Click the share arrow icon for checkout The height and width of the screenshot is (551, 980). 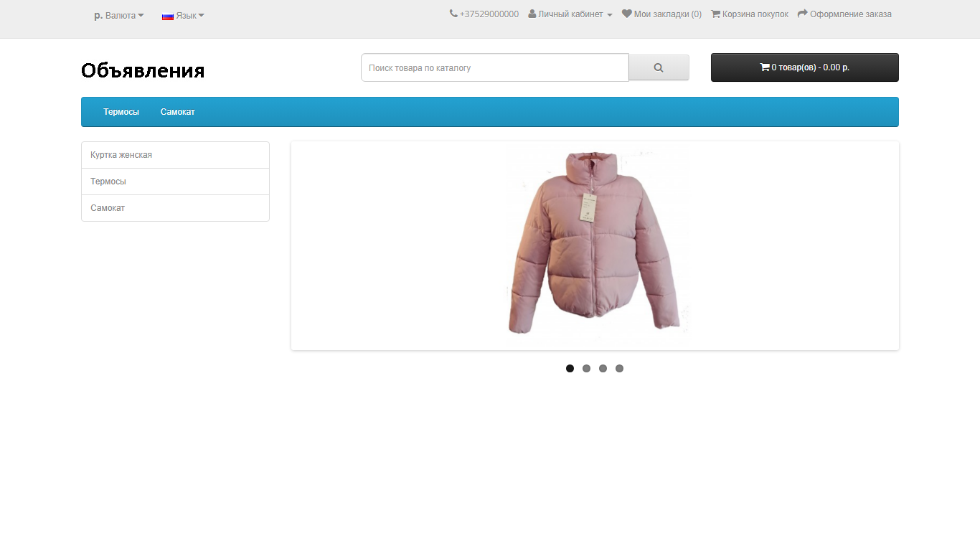[803, 14]
